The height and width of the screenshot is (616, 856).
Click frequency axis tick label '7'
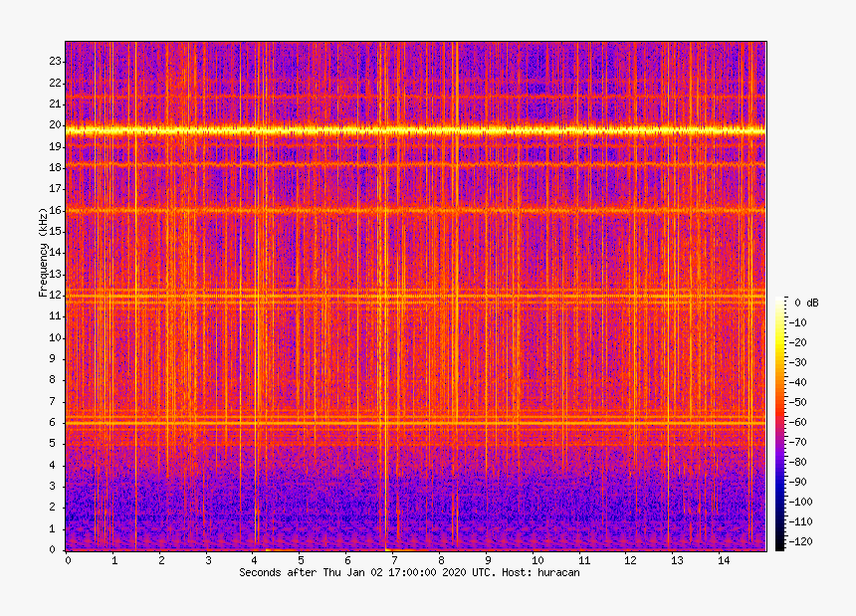[x=53, y=402]
